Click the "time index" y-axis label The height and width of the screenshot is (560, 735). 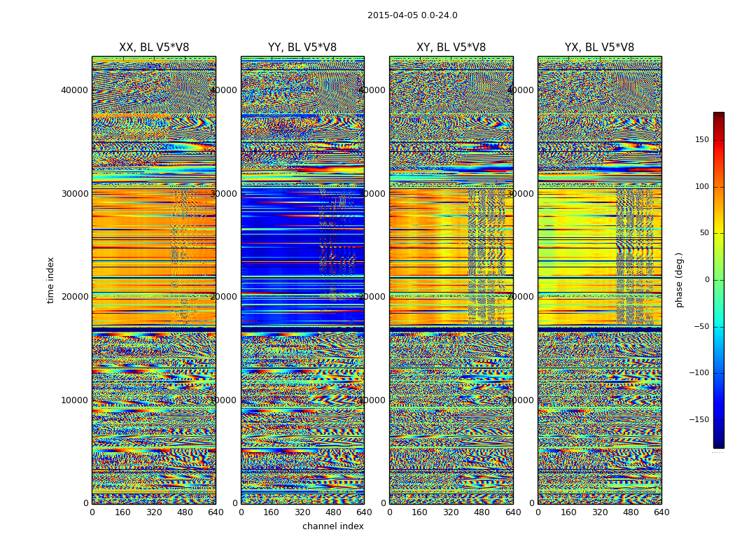pos(50,280)
